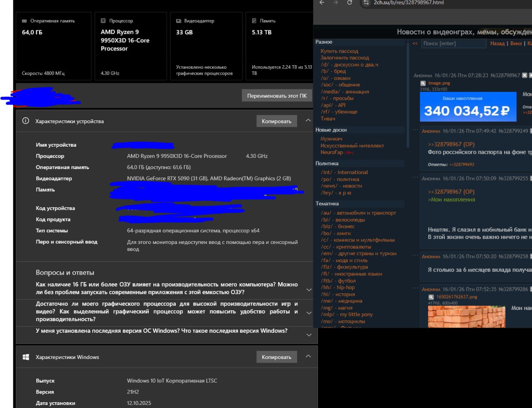Click Переименовать этот ПК button

[277, 96]
